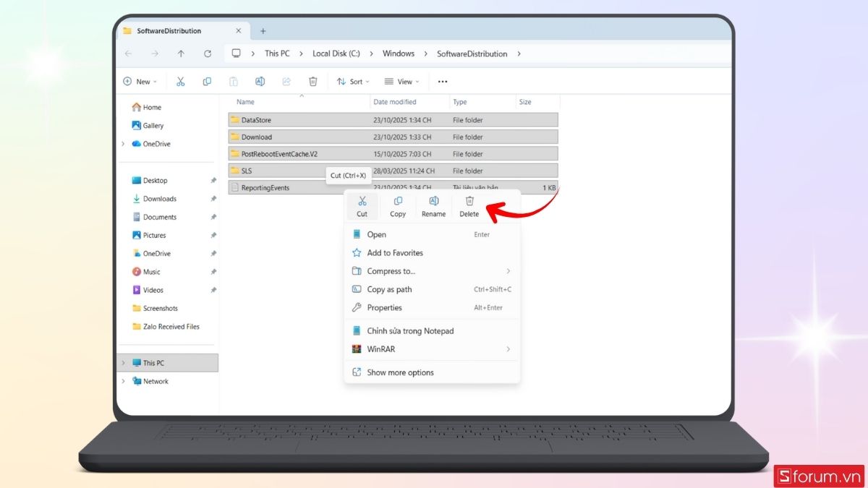Open Home in the navigation pane
This screenshot has height=488, width=868.
tap(146, 107)
